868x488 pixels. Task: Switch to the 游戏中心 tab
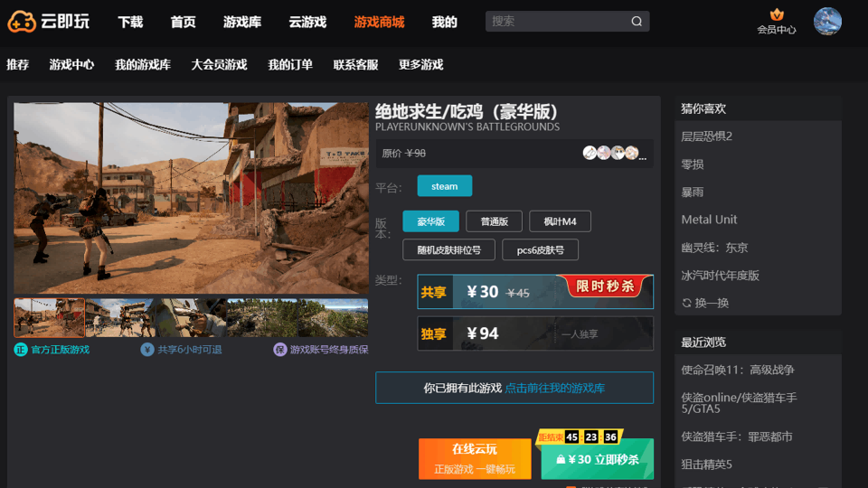72,65
